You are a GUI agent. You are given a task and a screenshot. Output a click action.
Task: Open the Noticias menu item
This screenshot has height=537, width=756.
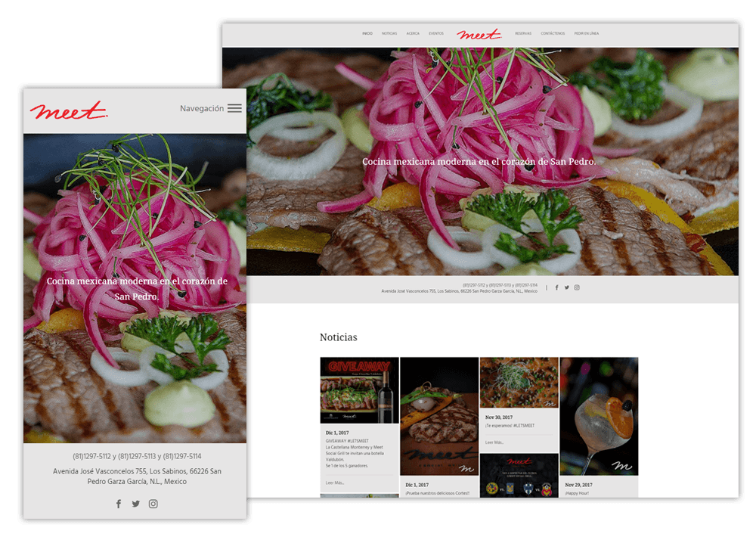(x=389, y=33)
